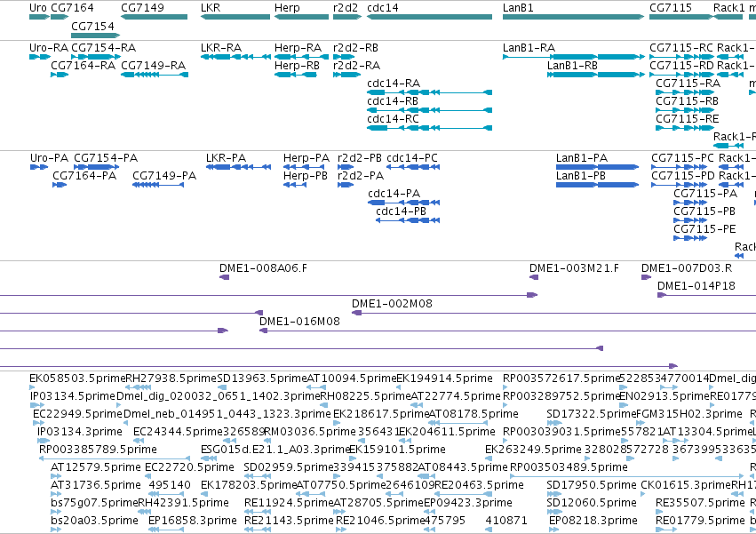Image resolution: width=756 pixels, height=534 pixels.
Task: Click BAC clone DME1-016M08 label
Action: coord(299,322)
